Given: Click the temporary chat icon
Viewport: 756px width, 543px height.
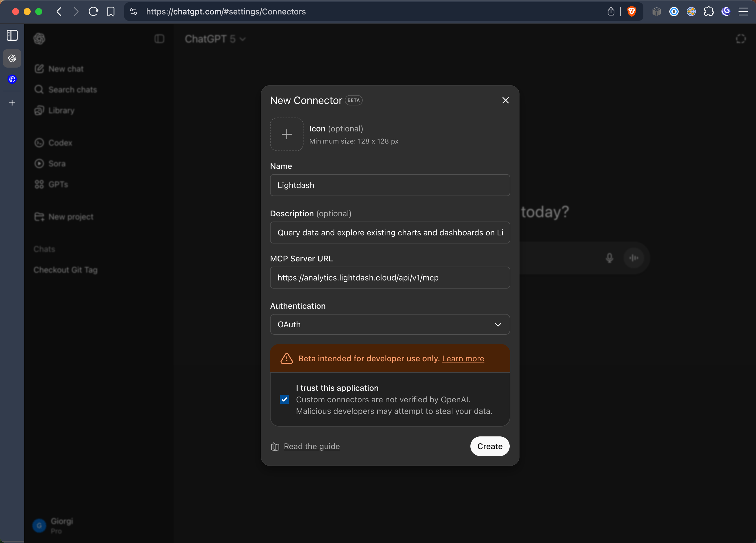Looking at the screenshot, I should 741,39.
